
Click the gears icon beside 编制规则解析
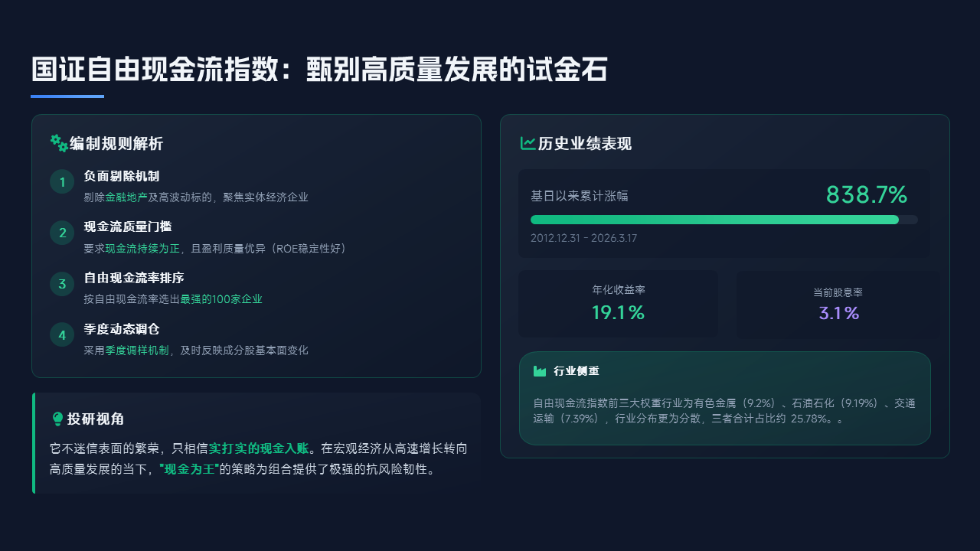click(x=59, y=143)
